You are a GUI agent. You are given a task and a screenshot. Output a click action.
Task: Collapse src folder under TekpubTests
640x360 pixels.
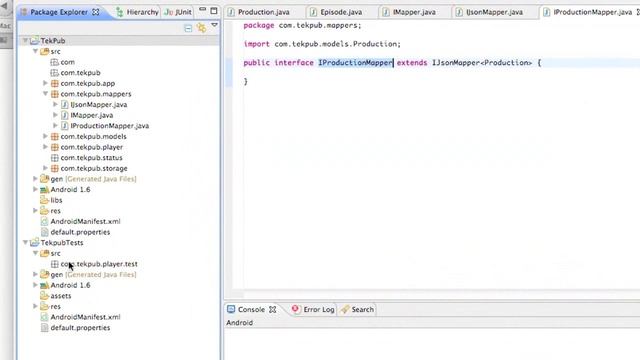pos(36,253)
